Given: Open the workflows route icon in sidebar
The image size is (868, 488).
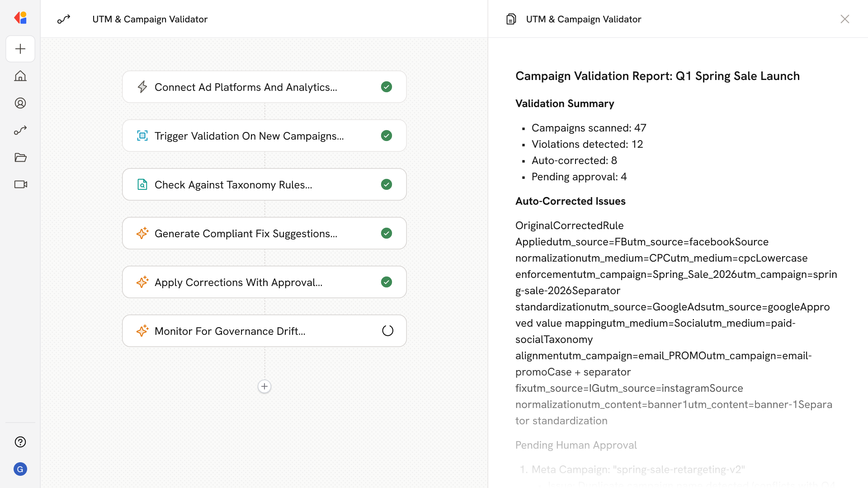Looking at the screenshot, I should coord(20,130).
